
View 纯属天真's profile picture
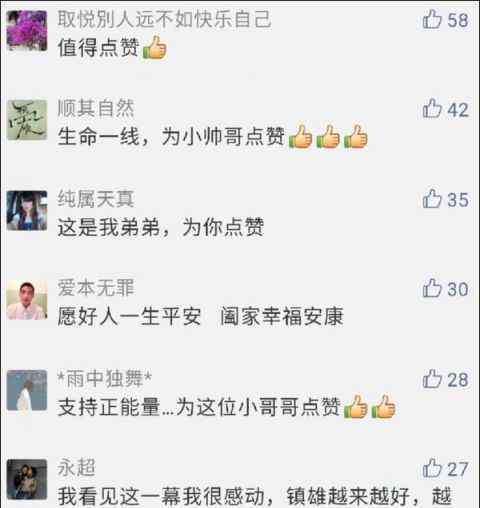point(27,211)
